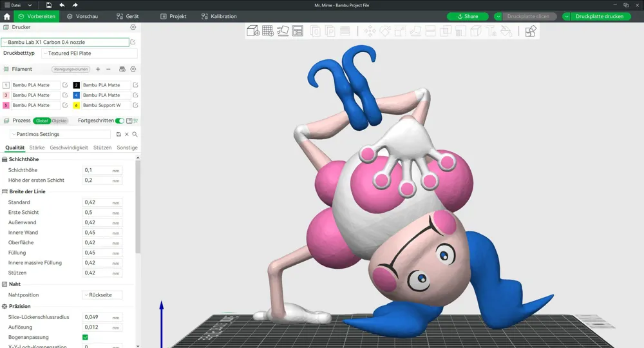Switch to the Gerät tab
The height and width of the screenshot is (348, 644).
(x=128, y=17)
